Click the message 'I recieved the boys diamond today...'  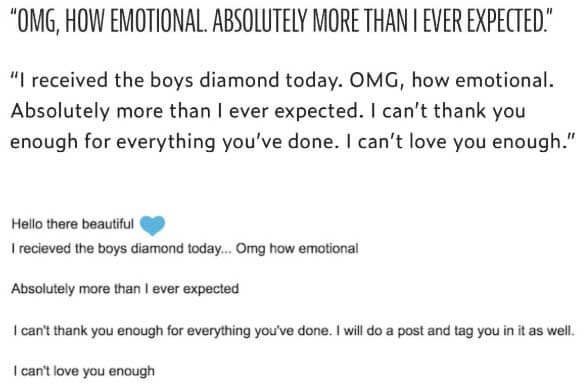click(185, 249)
